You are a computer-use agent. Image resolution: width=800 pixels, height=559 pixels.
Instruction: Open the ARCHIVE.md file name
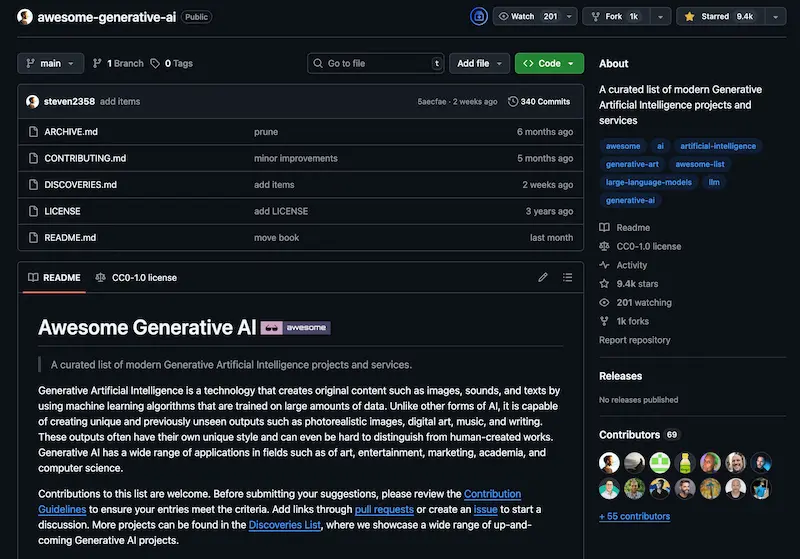(x=71, y=132)
